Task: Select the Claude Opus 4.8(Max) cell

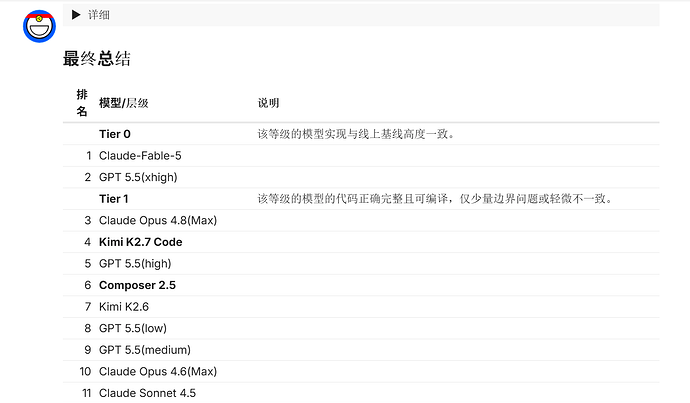Action: click(158, 220)
